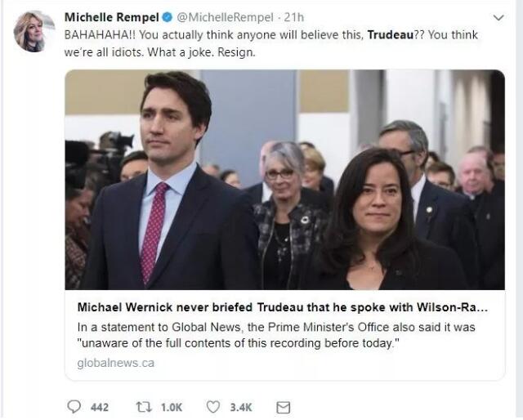Click the blue verified badge
This screenshot has width=523, height=420.
point(165,17)
